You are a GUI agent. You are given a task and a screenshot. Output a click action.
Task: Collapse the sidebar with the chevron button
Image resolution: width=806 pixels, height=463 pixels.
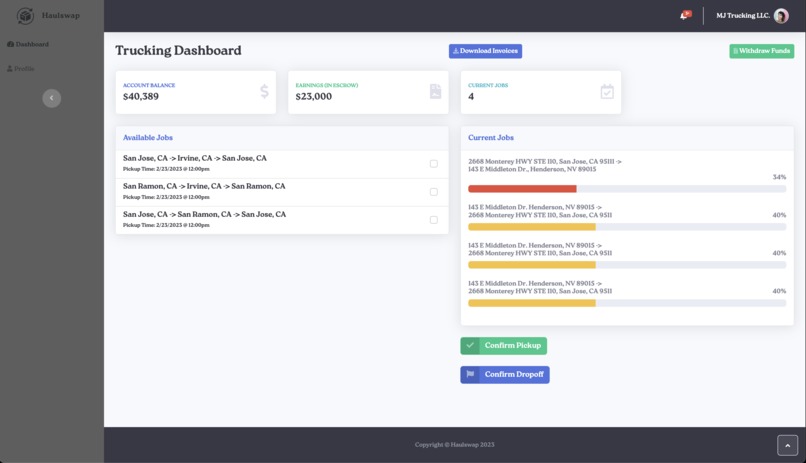pos(51,98)
